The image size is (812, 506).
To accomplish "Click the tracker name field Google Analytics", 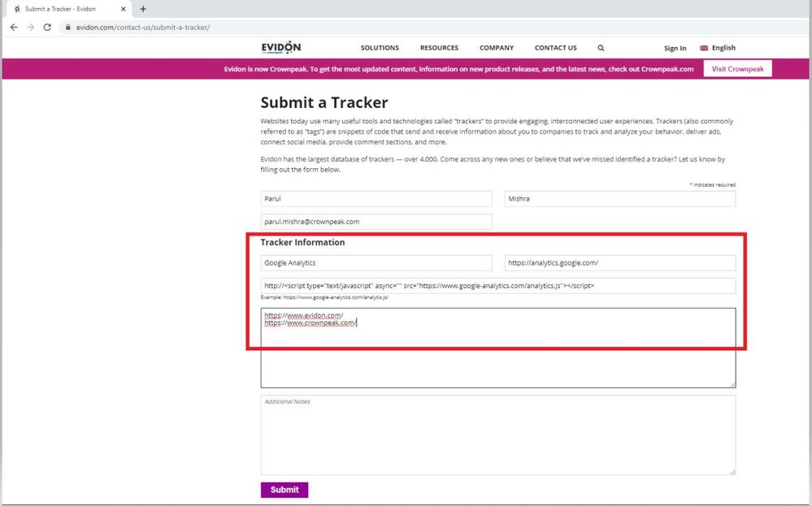I will click(376, 263).
